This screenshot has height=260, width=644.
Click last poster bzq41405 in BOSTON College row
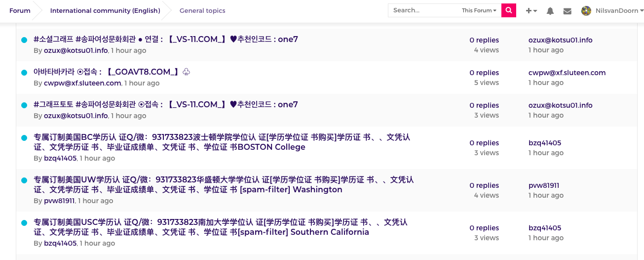(x=545, y=143)
